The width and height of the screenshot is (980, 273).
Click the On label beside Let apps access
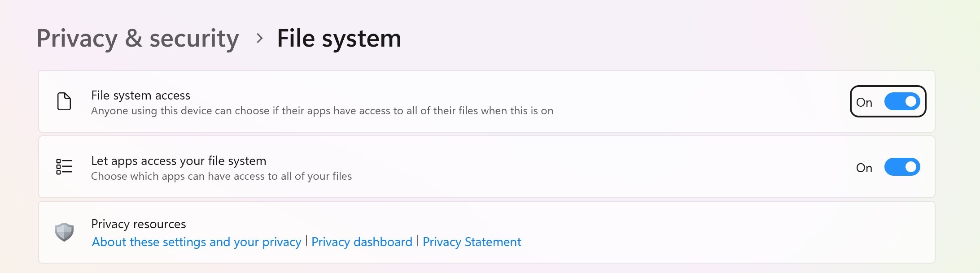864,168
